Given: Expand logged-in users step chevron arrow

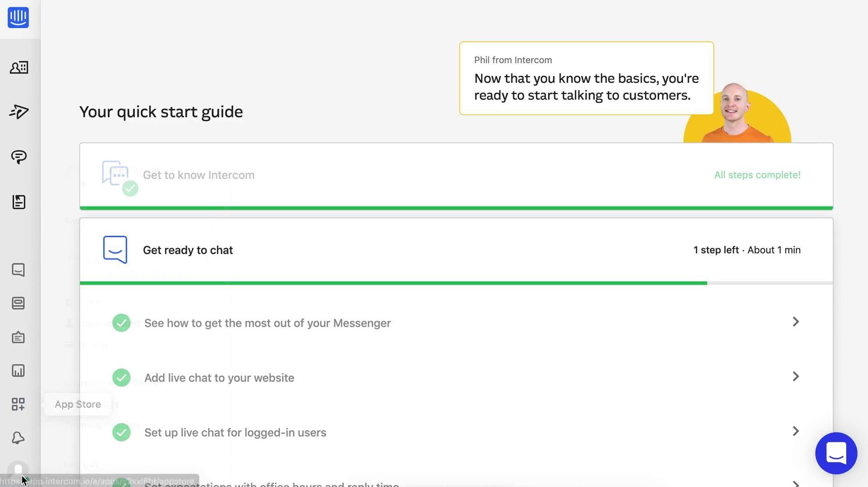Looking at the screenshot, I should coord(796,431).
